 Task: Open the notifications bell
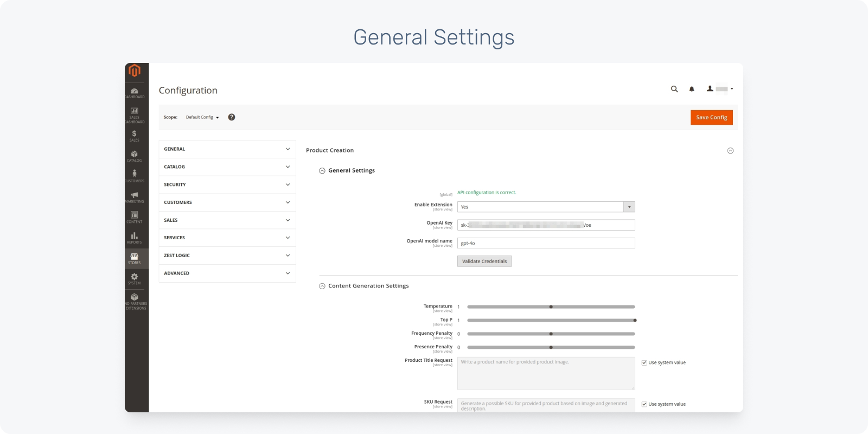[692, 89]
